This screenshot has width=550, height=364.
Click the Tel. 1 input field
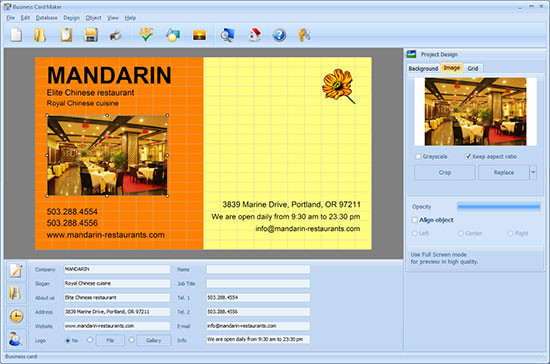point(258,298)
